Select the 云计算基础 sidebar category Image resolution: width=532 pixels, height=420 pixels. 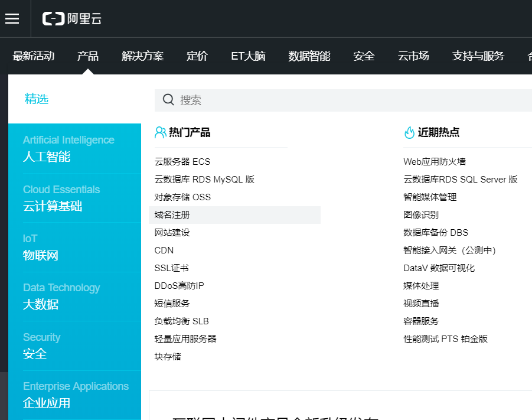coord(74,198)
